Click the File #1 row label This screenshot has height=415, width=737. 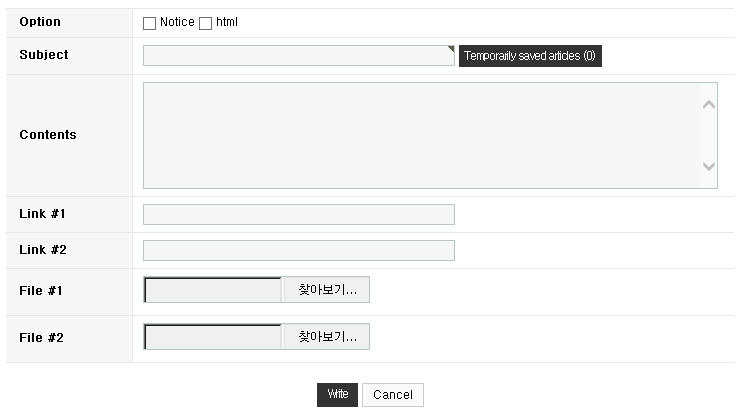(41, 291)
